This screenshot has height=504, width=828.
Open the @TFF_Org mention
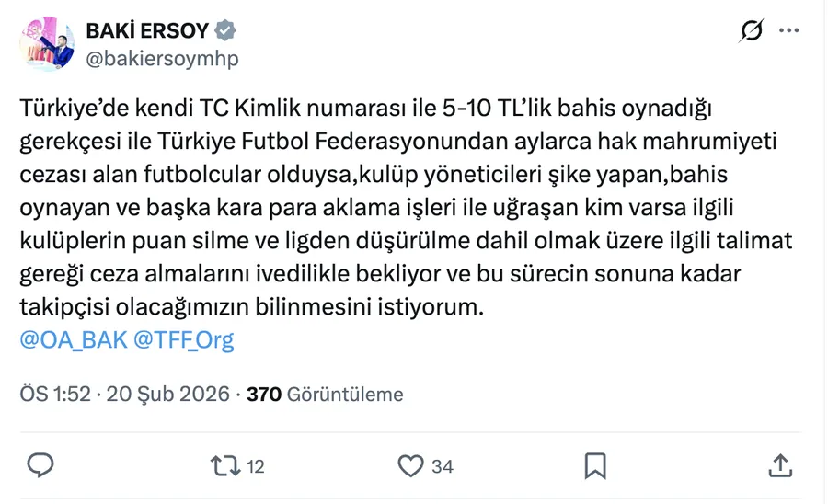[183, 340]
